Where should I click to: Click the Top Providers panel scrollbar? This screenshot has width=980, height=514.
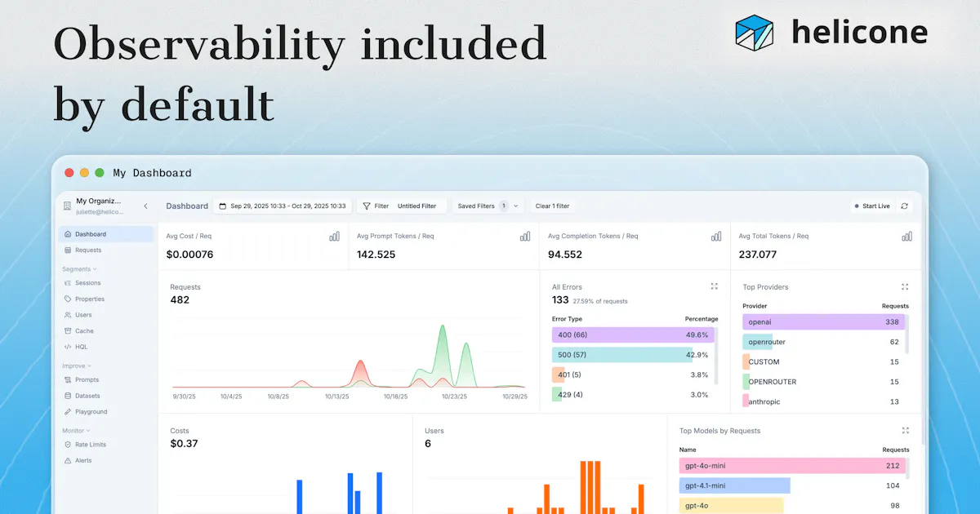click(908, 333)
